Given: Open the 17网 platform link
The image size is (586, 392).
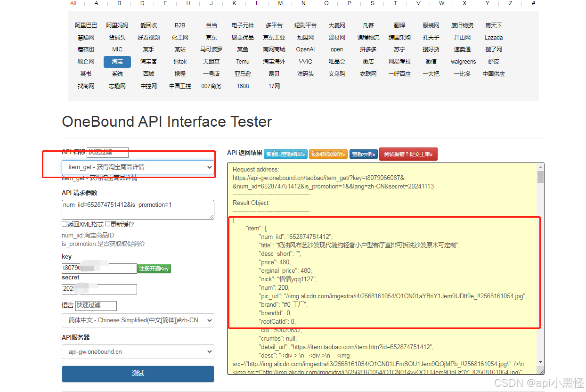Looking at the screenshot, I should (x=274, y=86).
